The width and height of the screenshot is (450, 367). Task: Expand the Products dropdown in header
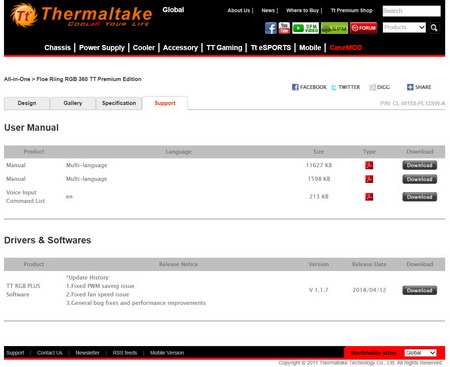coord(404,27)
